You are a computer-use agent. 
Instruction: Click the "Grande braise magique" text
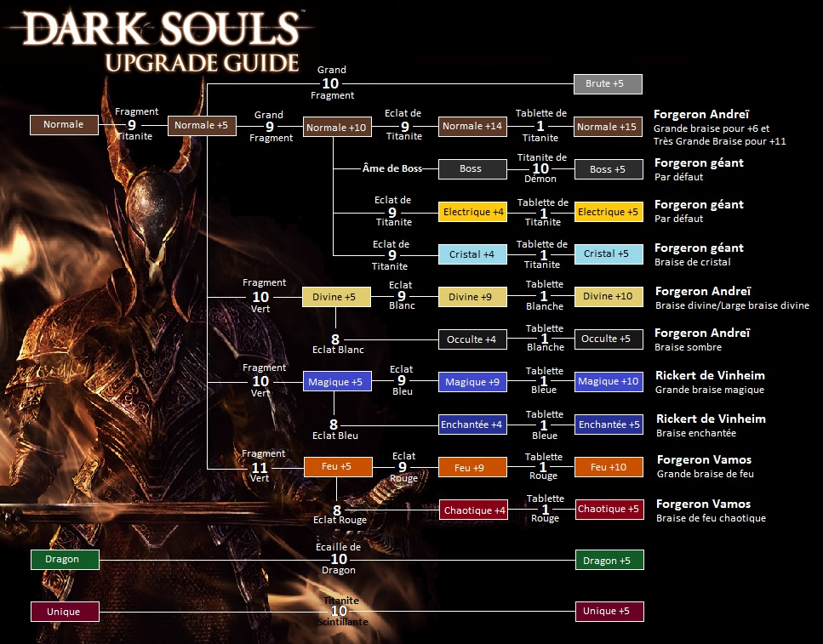710,390
